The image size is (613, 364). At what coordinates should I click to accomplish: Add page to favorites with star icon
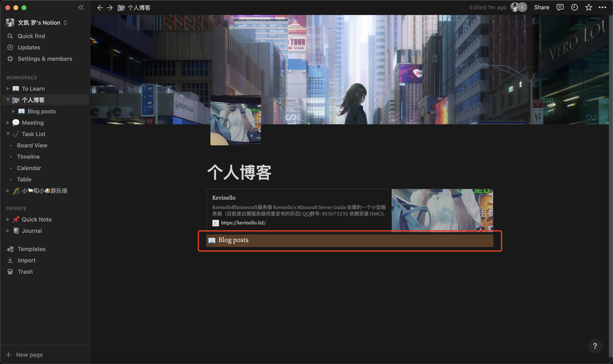pyautogui.click(x=588, y=7)
